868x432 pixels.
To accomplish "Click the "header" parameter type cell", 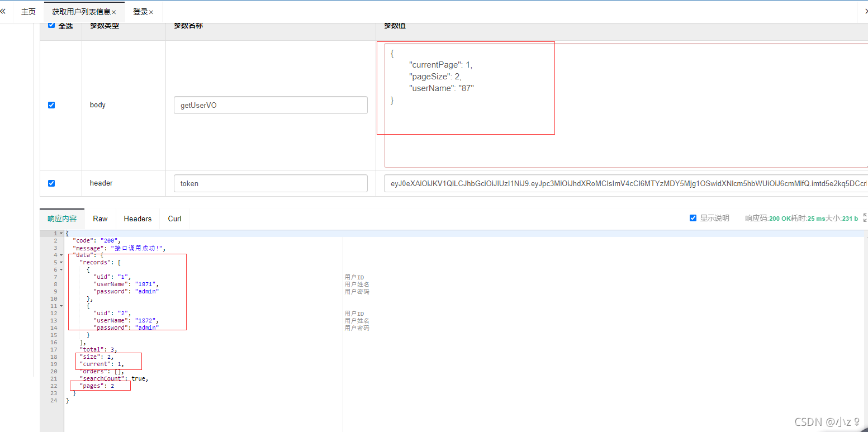I will [101, 183].
